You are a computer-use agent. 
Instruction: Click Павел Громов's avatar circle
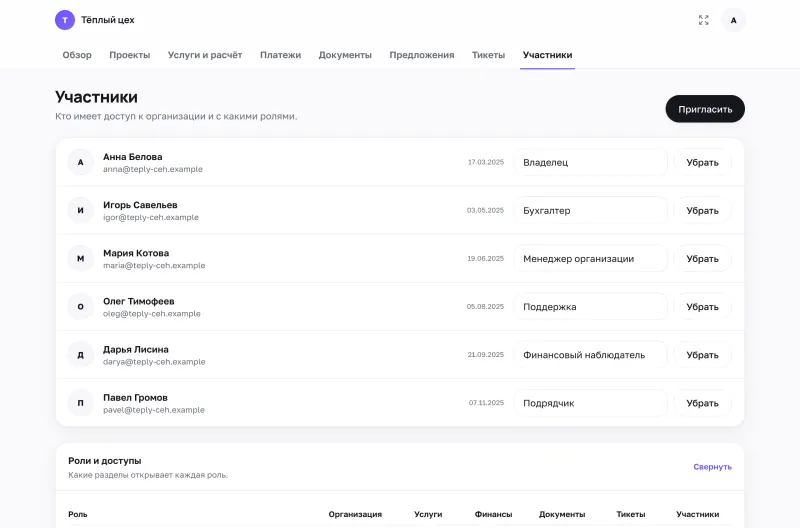[81, 403]
